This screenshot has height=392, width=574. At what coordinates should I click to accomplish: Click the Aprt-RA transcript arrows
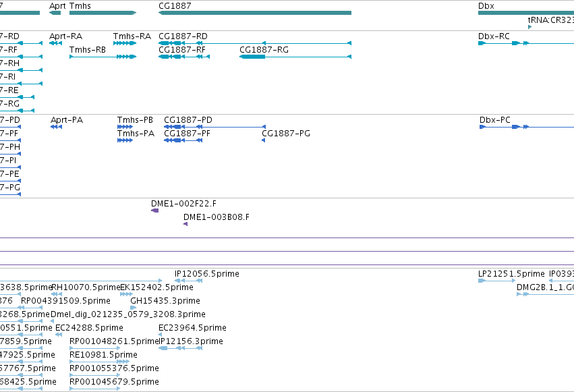click(55, 43)
